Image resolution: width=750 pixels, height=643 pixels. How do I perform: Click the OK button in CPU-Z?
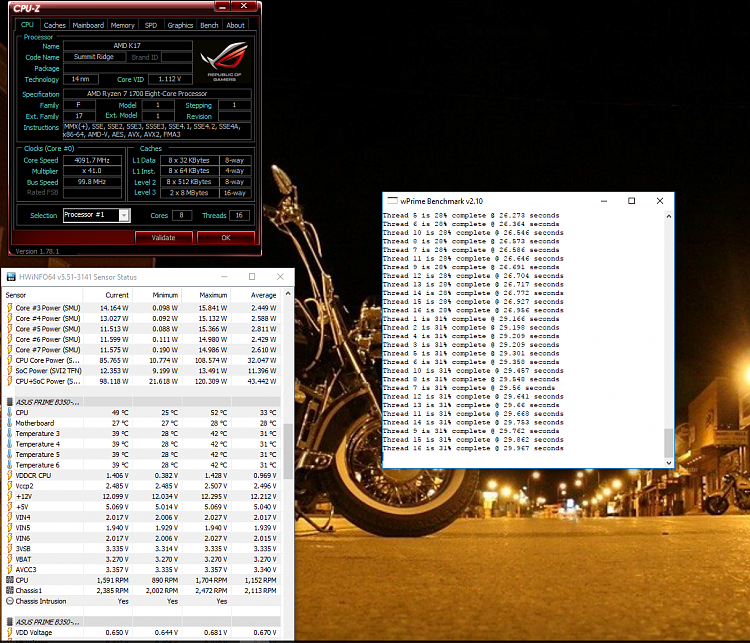225,238
